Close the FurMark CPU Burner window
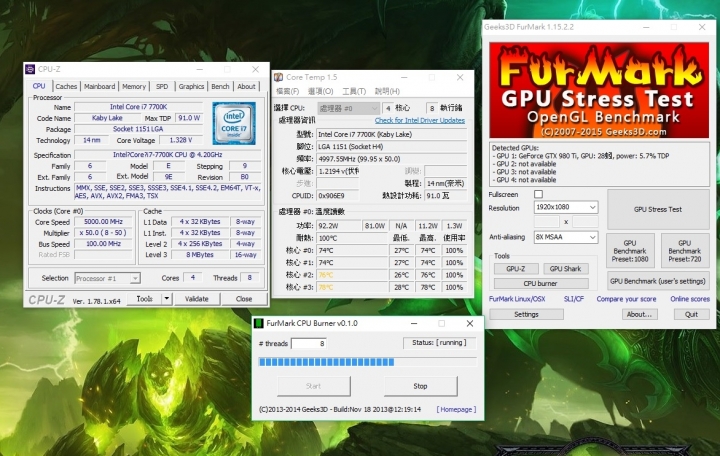 470,323
